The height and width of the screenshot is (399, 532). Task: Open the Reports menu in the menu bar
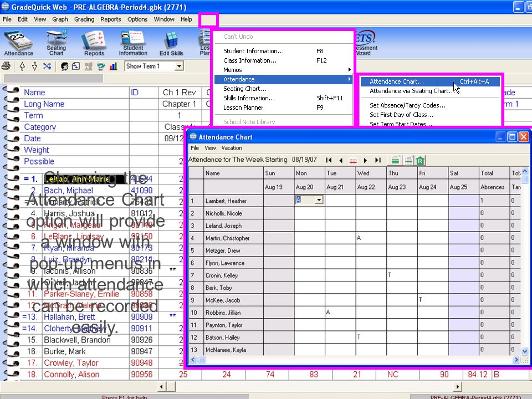tap(111, 19)
